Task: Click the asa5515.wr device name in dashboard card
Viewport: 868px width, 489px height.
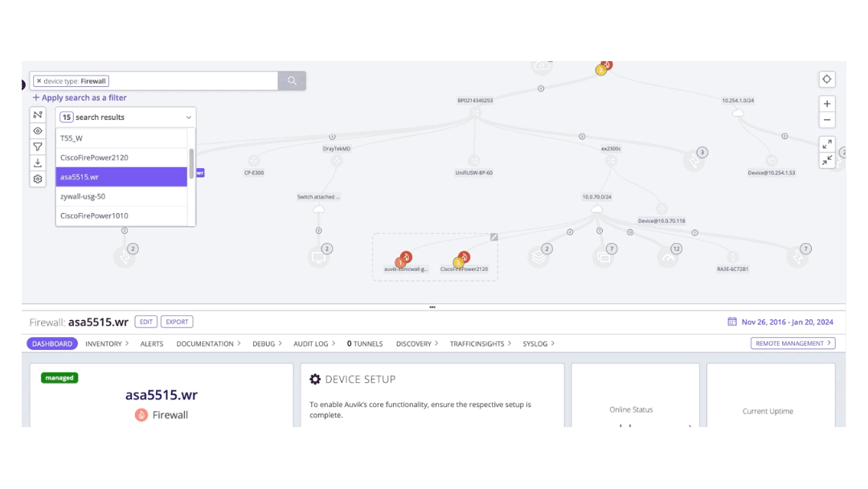Action: tap(161, 395)
